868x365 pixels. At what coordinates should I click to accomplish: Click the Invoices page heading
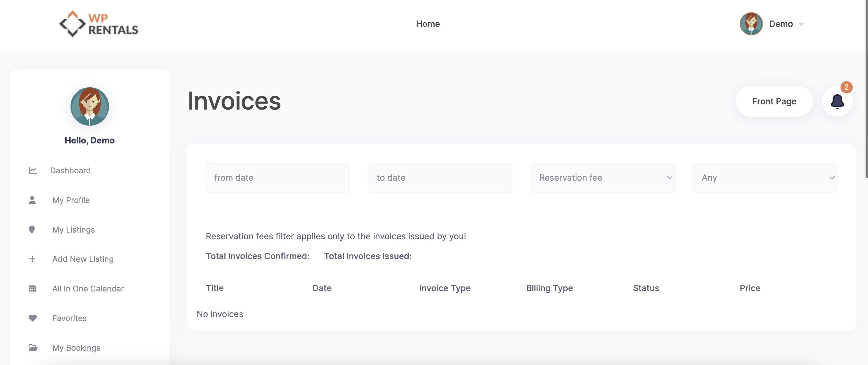(234, 101)
